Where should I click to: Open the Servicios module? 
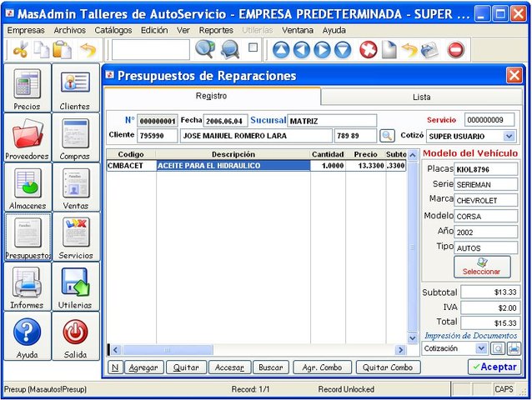pyautogui.click(x=76, y=237)
